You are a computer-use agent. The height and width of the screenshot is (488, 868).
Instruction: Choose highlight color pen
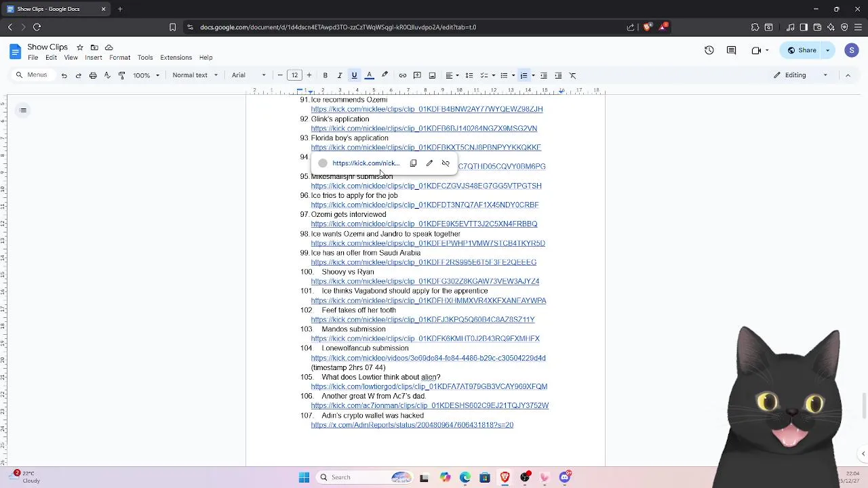pyautogui.click(x=384, y=75)
